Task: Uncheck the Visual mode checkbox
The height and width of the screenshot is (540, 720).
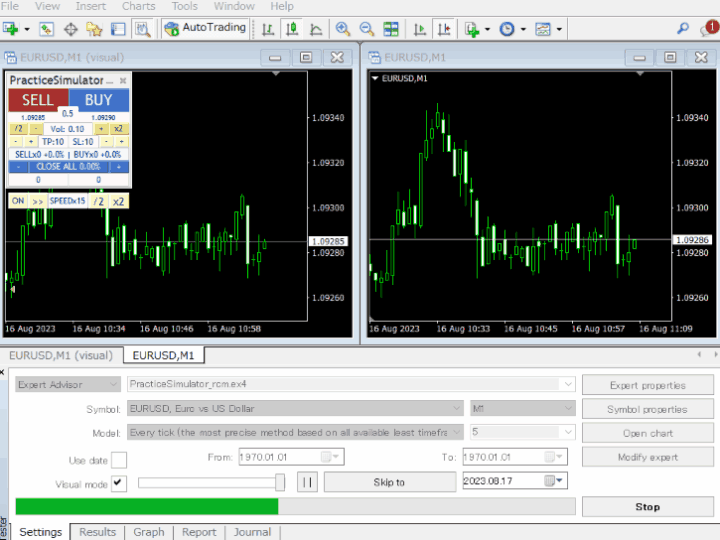Action: (119, 484)
